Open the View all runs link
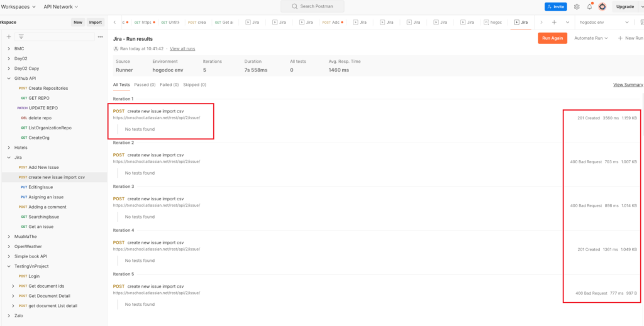 coord(182,49)
